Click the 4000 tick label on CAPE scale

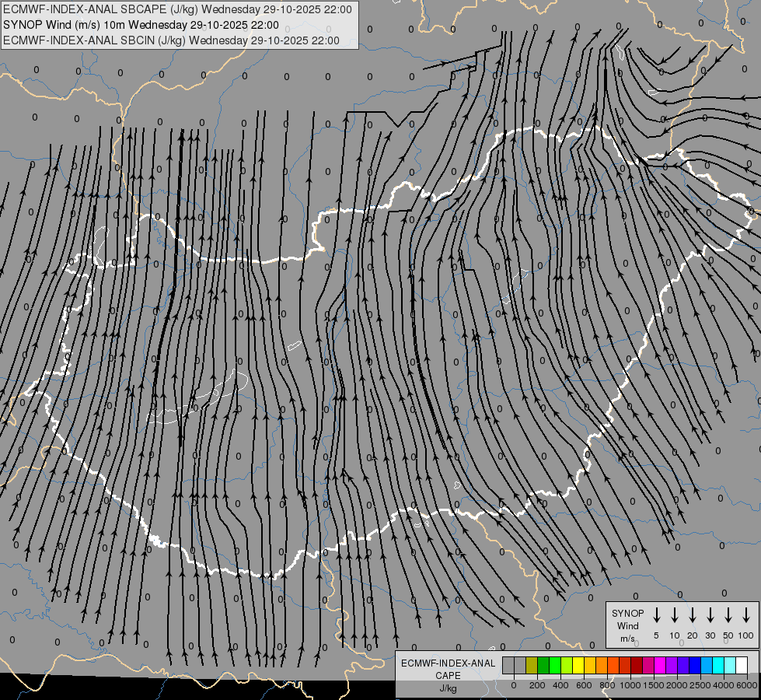[723, 685]
